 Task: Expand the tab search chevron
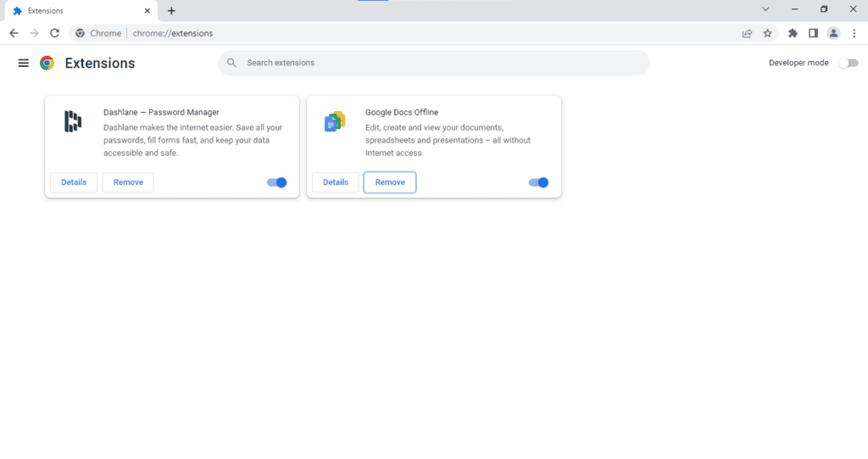coord(765,9)
